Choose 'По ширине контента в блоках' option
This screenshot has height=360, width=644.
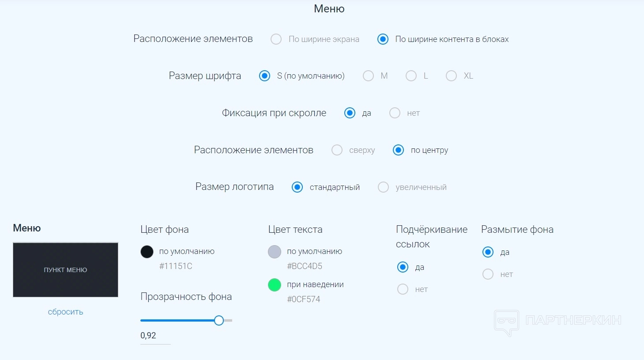pyautogui.click(x=383, y=39)
